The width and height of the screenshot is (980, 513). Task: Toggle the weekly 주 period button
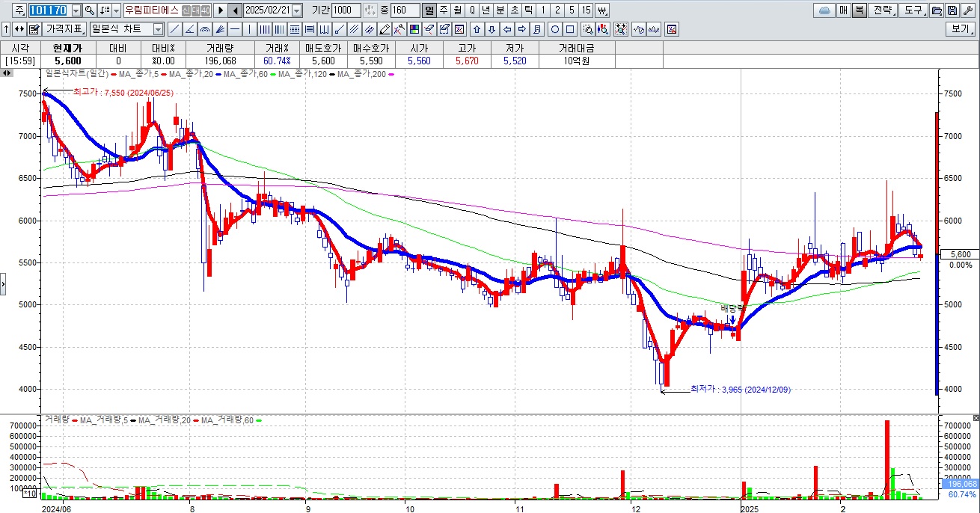[x=443, y=10]
